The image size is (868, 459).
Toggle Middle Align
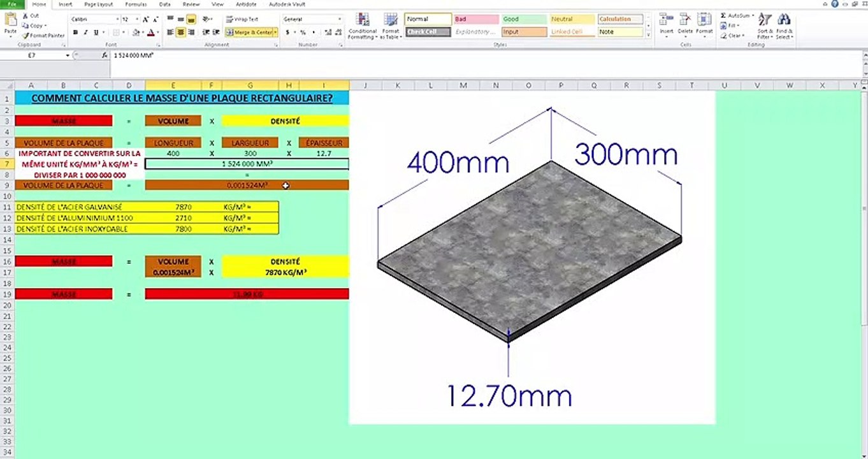(x=181, y=20)
